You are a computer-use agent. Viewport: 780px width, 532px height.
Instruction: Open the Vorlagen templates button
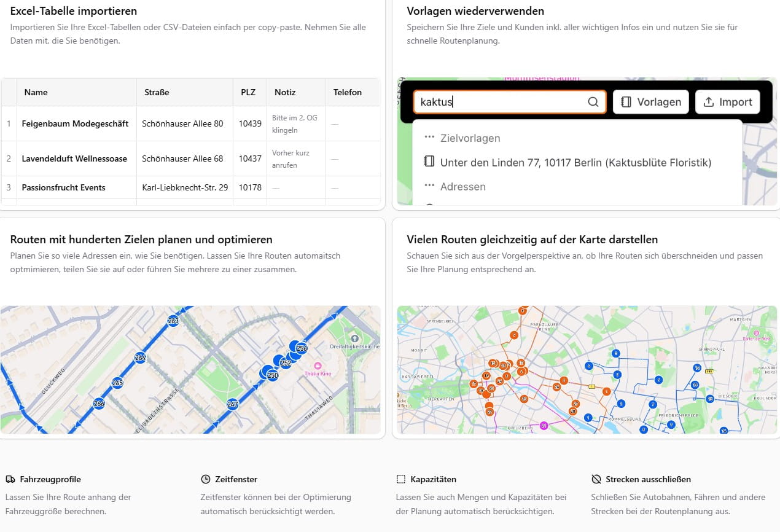[650, 102]
